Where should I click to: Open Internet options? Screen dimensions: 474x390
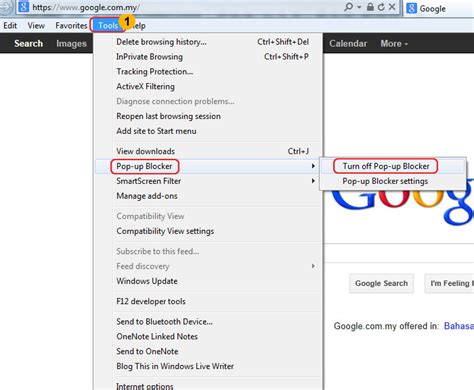(x=208, y=386)
